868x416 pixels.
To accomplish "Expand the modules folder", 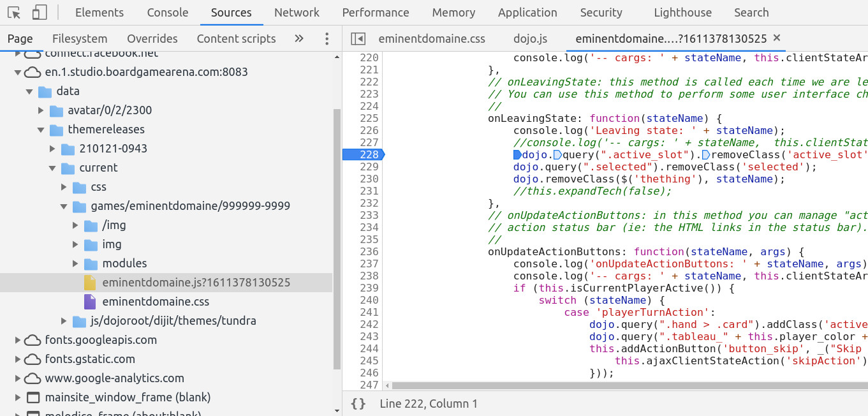I will [x=76, y=264].
